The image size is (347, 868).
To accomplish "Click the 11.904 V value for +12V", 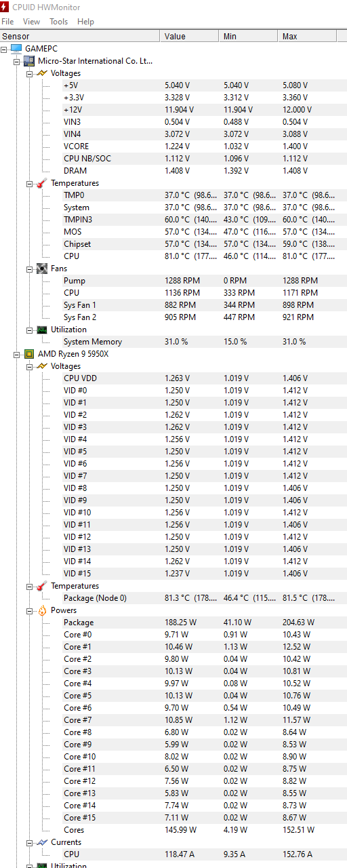I will click(179, 110).
